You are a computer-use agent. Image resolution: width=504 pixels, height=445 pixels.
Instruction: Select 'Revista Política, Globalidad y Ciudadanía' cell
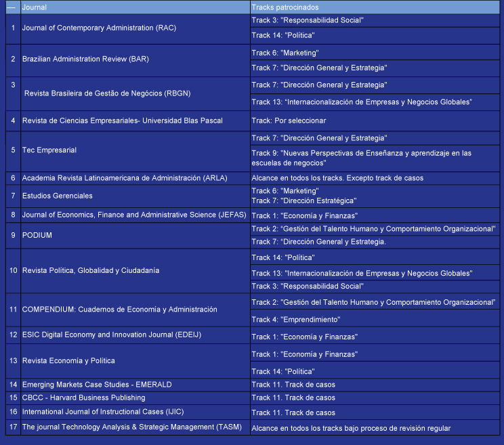[135, 271]
